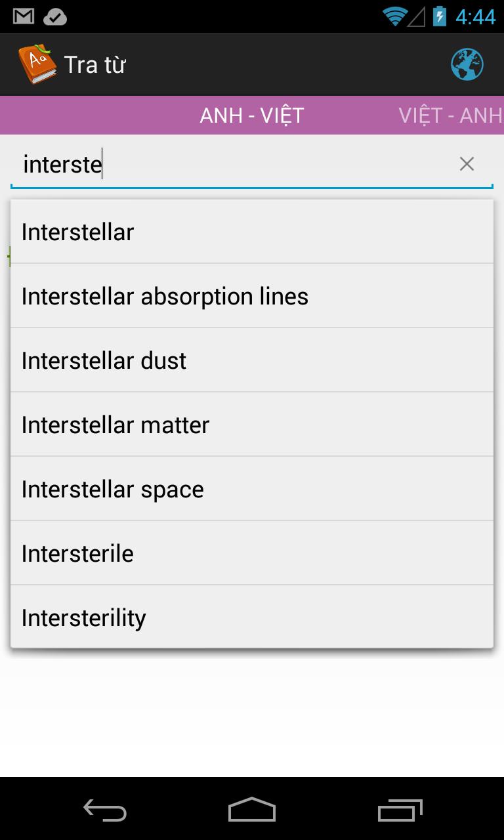Open the "Intersterile" suggestion
The height and width of the screenshot is (840, 504).
252,553
